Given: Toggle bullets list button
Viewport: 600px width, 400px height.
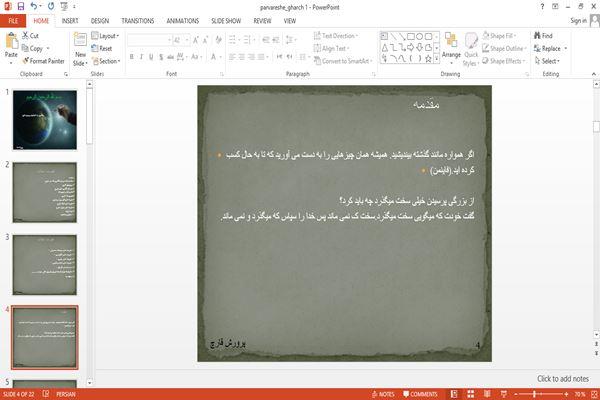Looking at the screenshot, I should pos(232,40).
